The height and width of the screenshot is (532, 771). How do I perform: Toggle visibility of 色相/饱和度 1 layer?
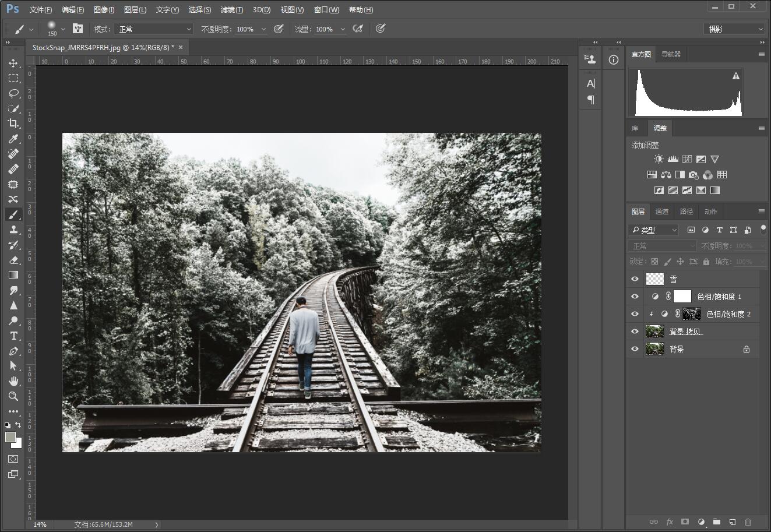coord(635,297)
